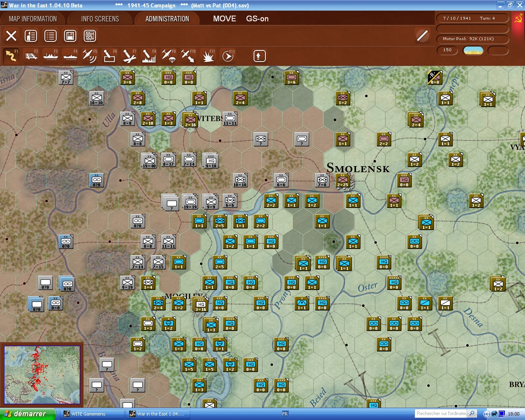
Task: Click the Motor Pool 92K readout
Action: 472,39
